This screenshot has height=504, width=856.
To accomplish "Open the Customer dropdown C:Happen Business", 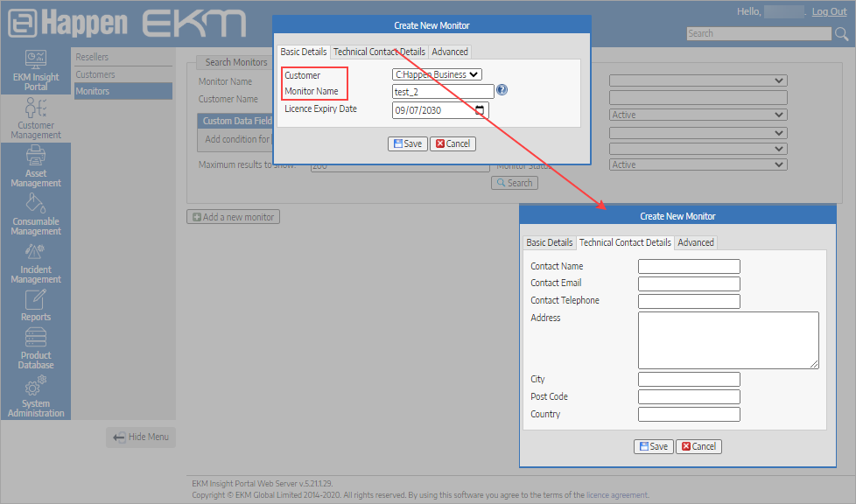I will tap(437, 74).
